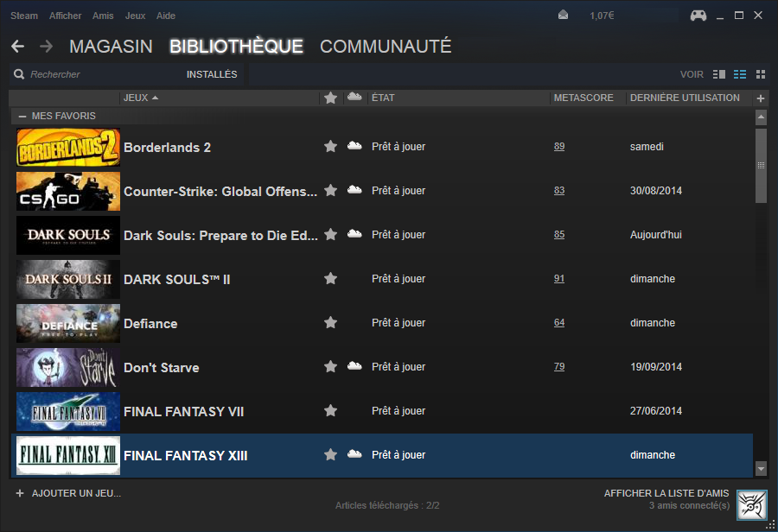Click Articles téléchargés : 2/2 status

pos(387,505)
